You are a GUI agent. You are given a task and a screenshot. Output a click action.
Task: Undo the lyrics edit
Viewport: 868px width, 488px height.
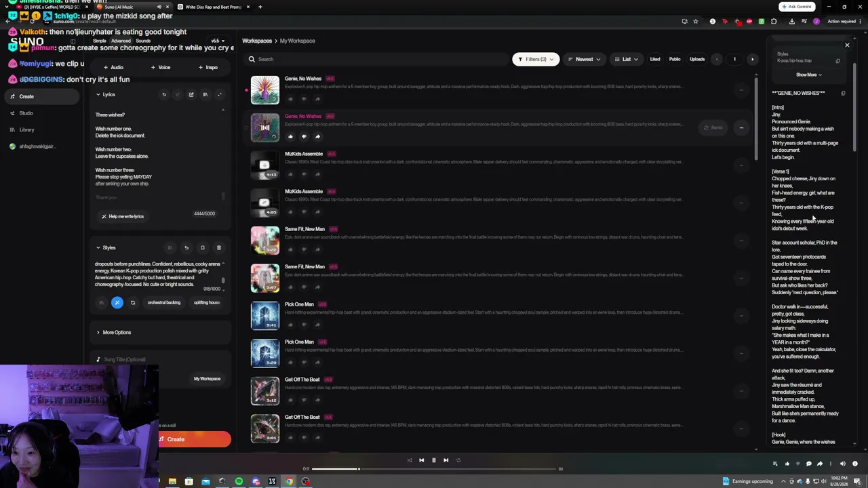(163, 95)
